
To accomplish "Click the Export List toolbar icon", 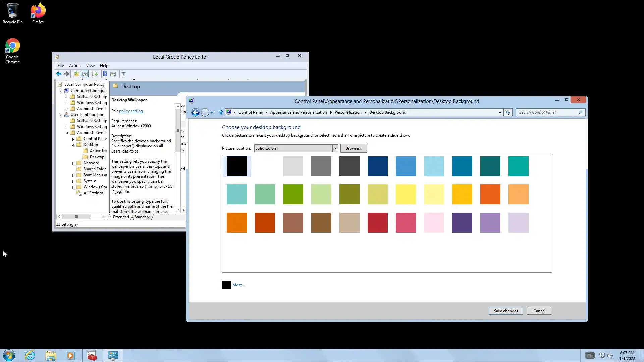I will pyautogui.click(x=95, y=74).
